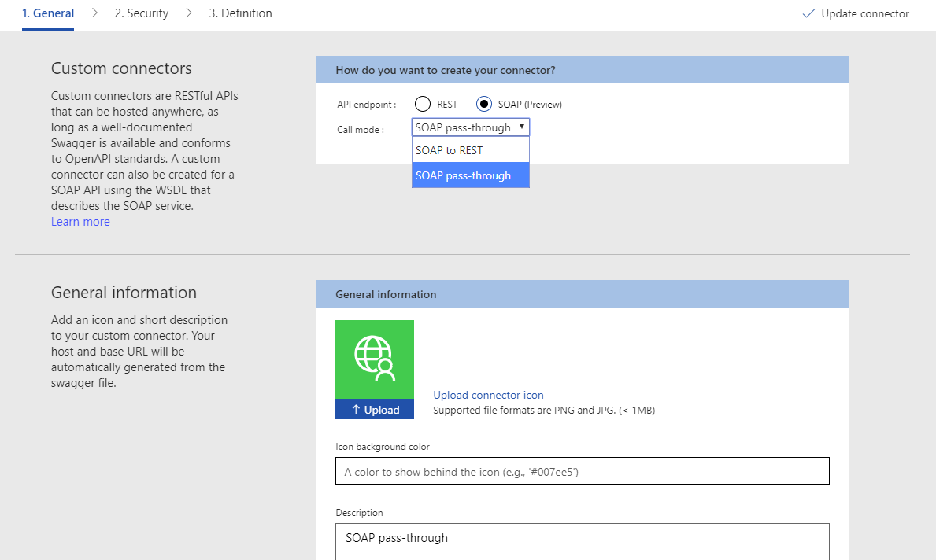Click the green globe connector icon
Screen dimensions: 936x560
(374, 359)
